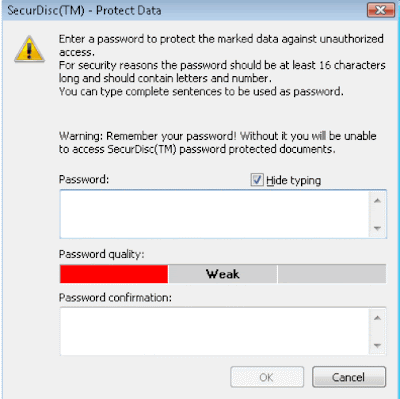Click down arrow in confirmation field scrollbar

click(x=377, y=346)
